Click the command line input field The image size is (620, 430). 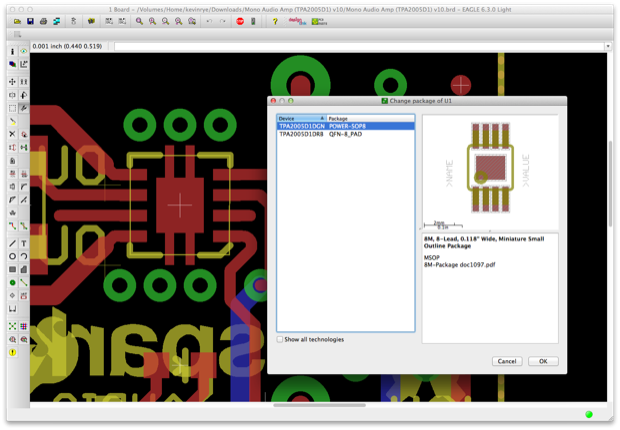[359, 46]
